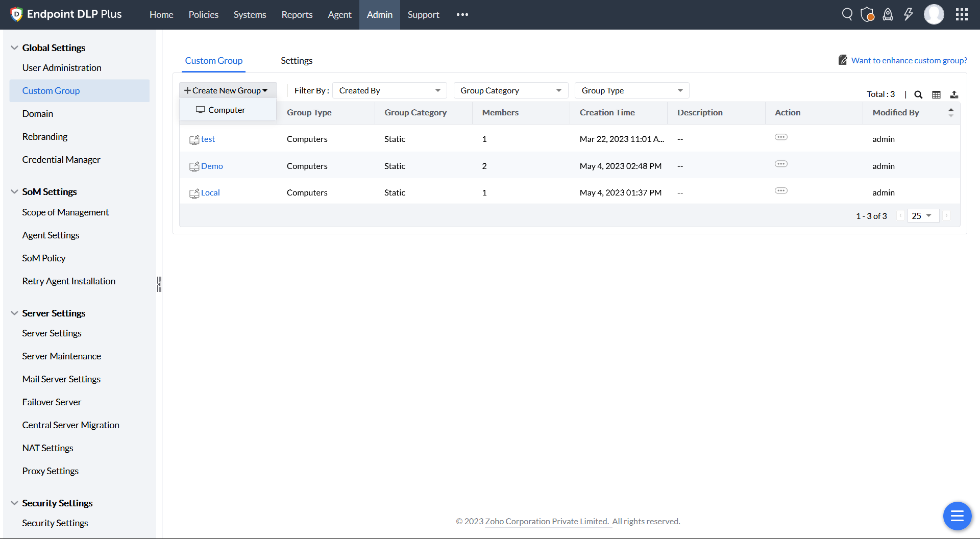Select Computer from Create New Group menu
The width and height of the screenshot is (980, 539).
[227, 110]
